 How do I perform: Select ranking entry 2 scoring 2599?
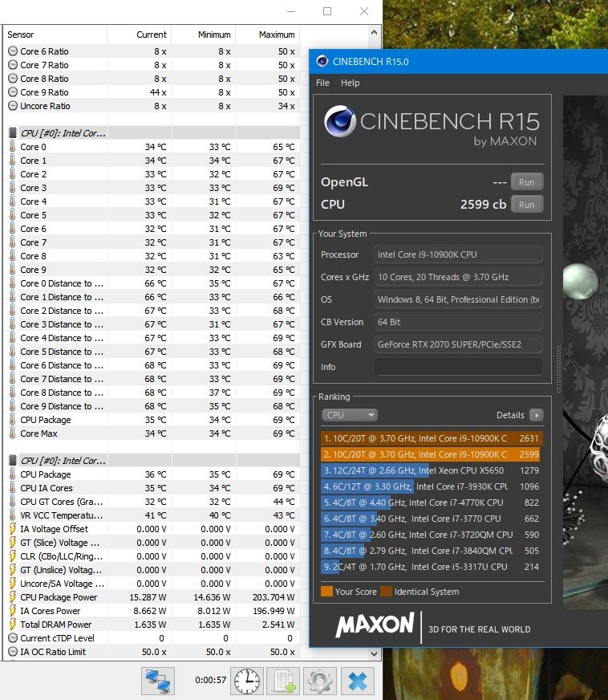point(431,454)
